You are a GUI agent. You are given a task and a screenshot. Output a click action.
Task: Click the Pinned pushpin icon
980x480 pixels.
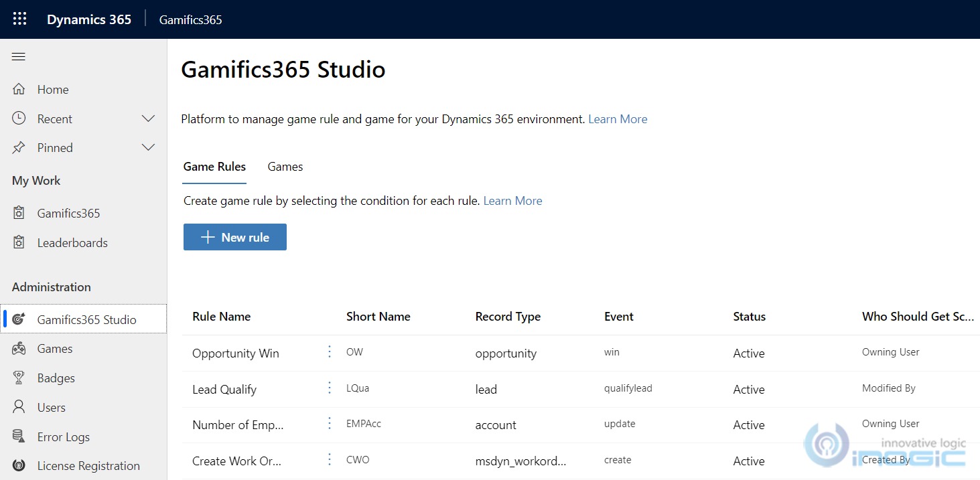click(x=19, y=147)
